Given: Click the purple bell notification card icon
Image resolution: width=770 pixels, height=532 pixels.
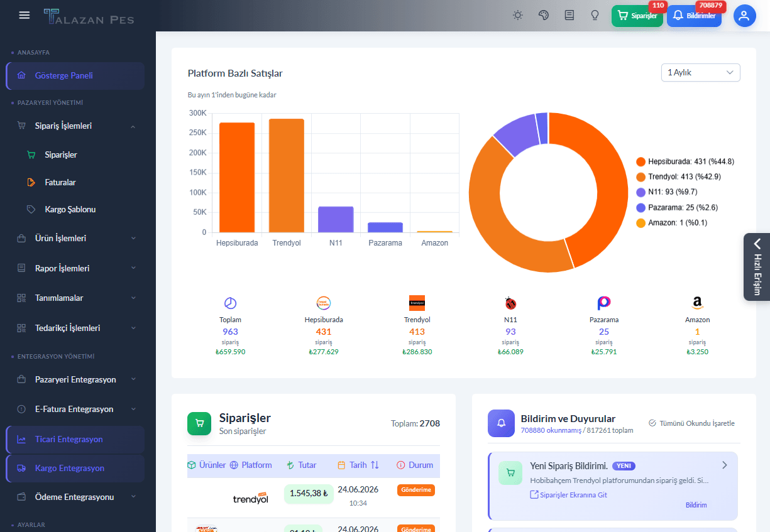Looking at the screenshot, I should (501, 423).
